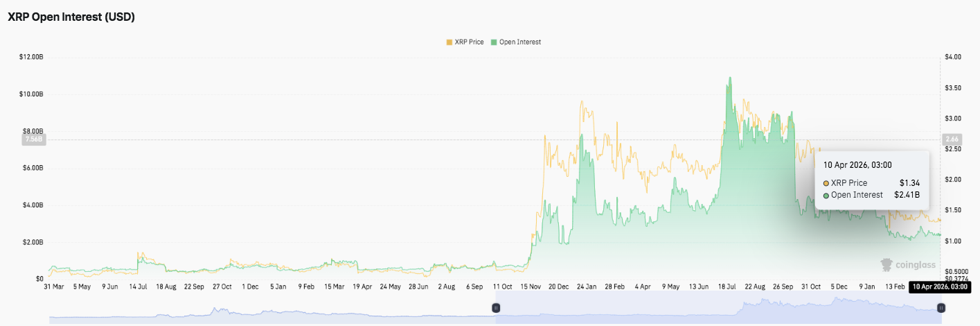Click the green Open Interest legend swatch

pos(494,42)
